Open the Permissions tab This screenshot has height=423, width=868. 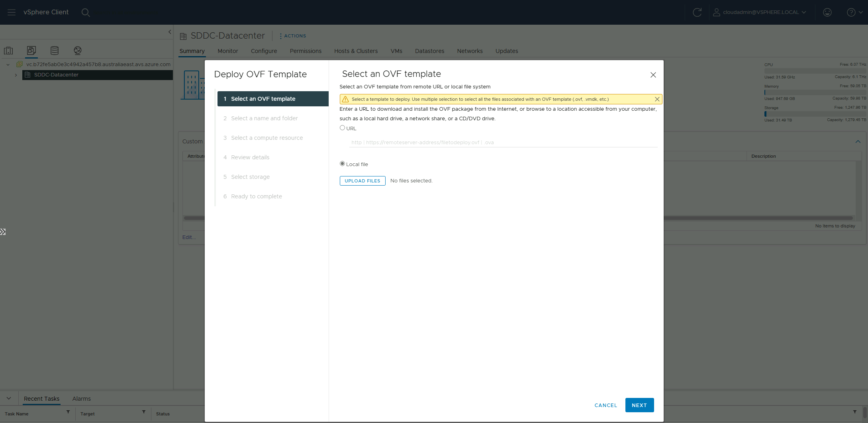click(306, 51)
